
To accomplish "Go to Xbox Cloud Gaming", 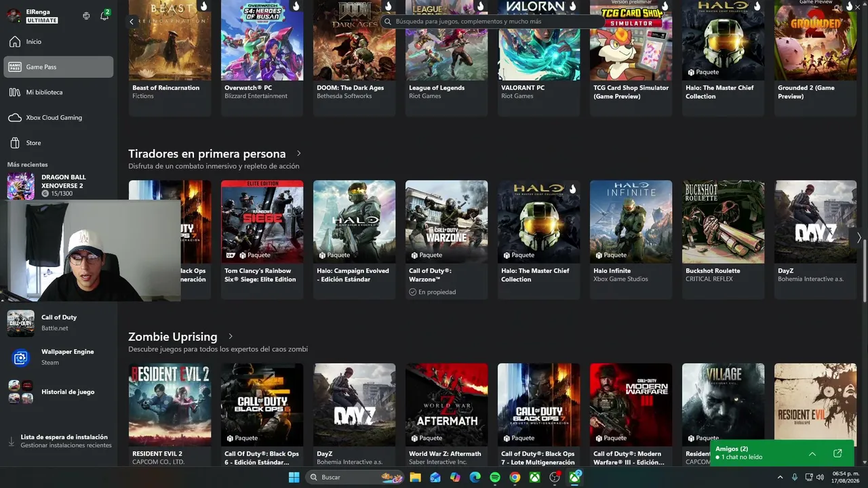I will pyautogui.click(x=58, y=117).
